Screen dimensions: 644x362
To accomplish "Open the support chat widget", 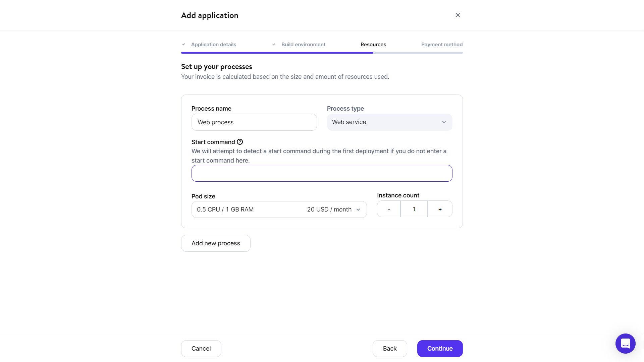I will [625, 344].
